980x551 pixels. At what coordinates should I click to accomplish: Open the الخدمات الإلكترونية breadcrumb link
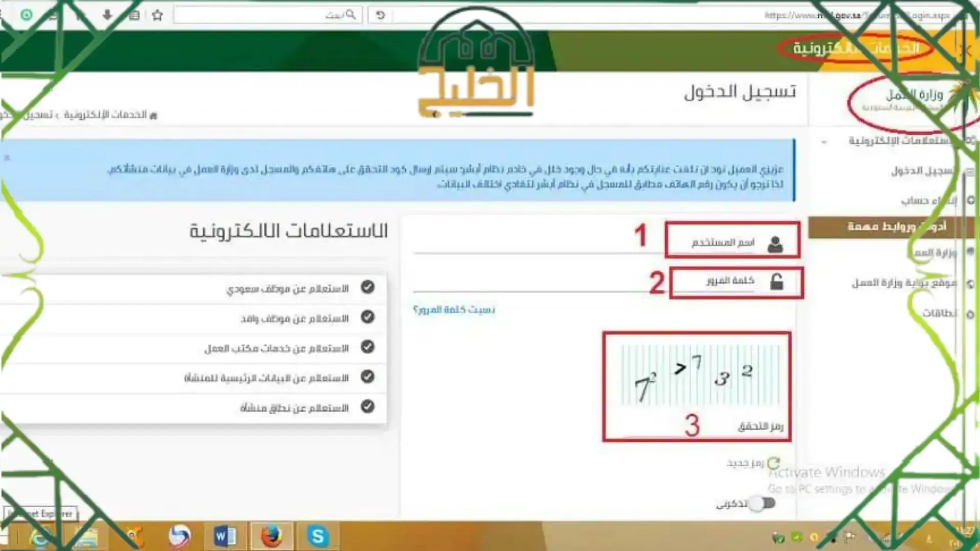click(105, 115)
